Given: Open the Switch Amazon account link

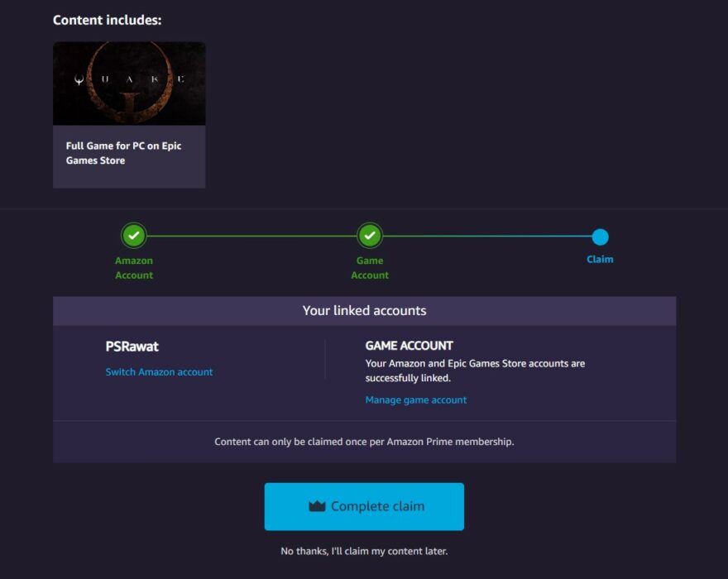Looking at the screenshot, I should click(x=159, y=372).
